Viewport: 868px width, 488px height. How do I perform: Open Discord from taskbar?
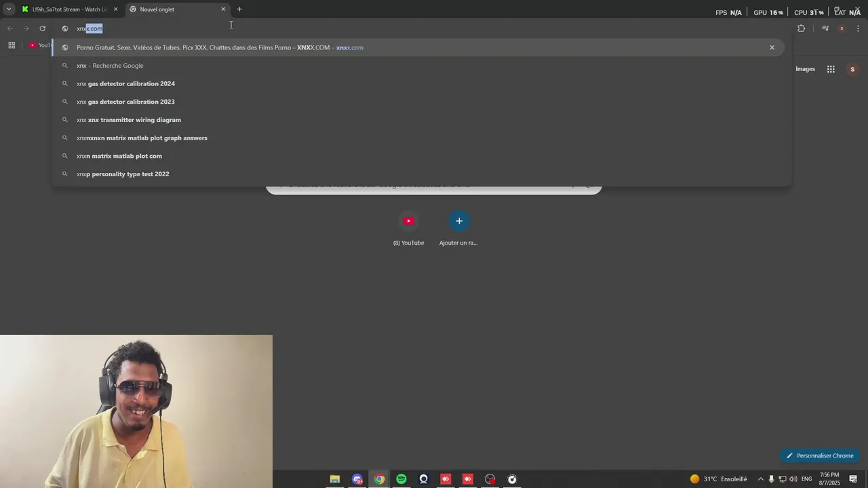click(357, 479)
